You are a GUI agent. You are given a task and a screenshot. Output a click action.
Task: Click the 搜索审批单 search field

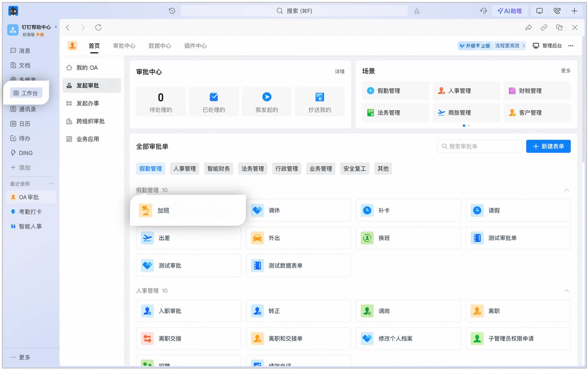[480, 146]
